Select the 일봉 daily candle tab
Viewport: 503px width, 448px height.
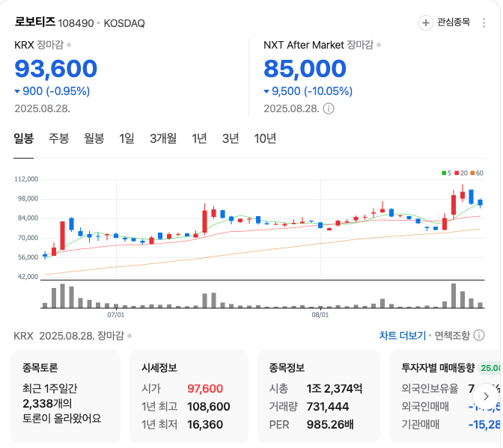point(23,138)
